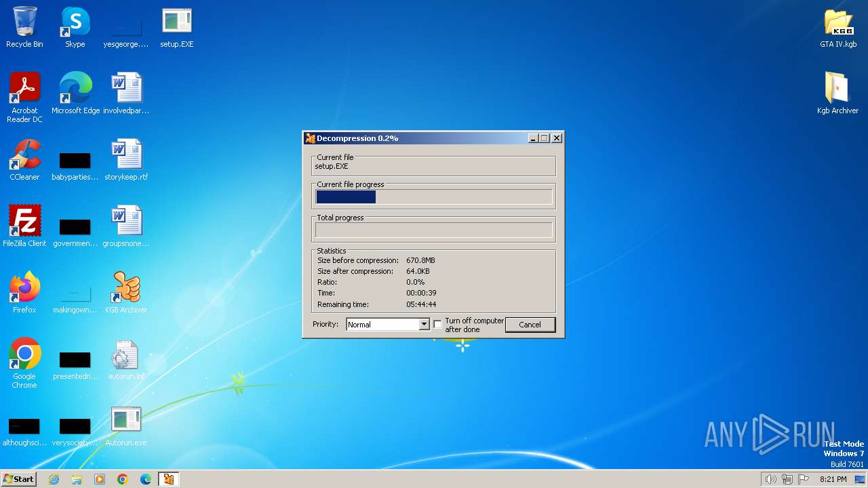
Task: Select the involvedpar Word document icon
Action: click(126, 94)
